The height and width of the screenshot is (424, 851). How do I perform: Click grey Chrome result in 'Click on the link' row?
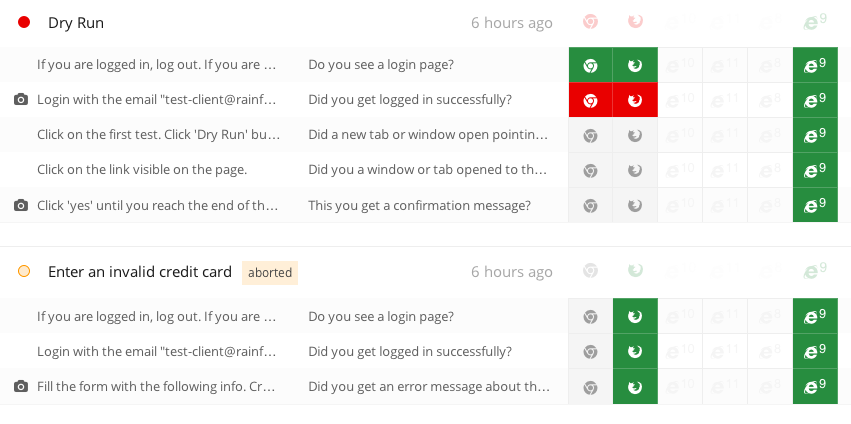coord(590,170)
